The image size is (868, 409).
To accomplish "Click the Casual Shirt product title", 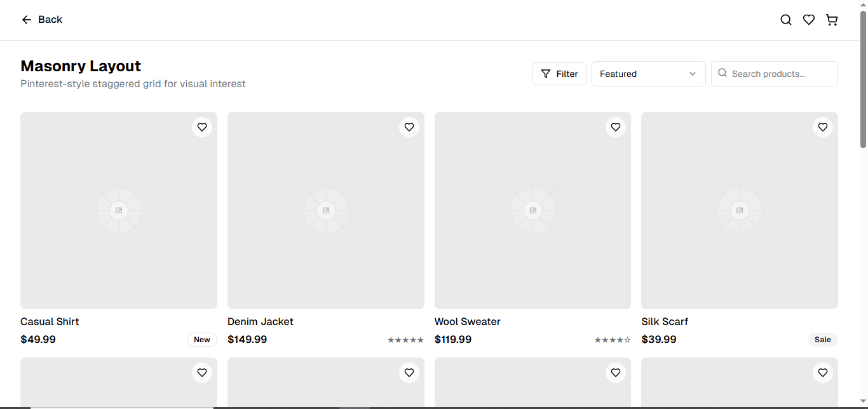I will (x=50, y=322).
